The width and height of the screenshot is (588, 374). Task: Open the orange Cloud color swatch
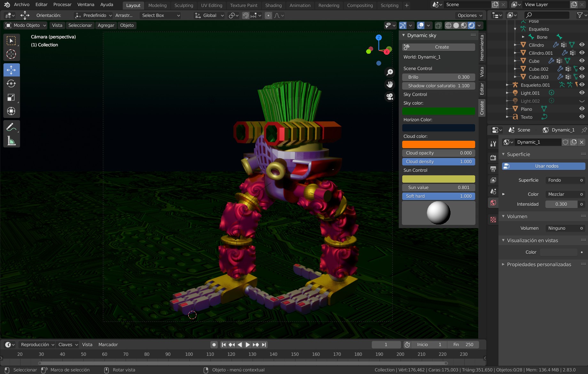coord(438,145)
